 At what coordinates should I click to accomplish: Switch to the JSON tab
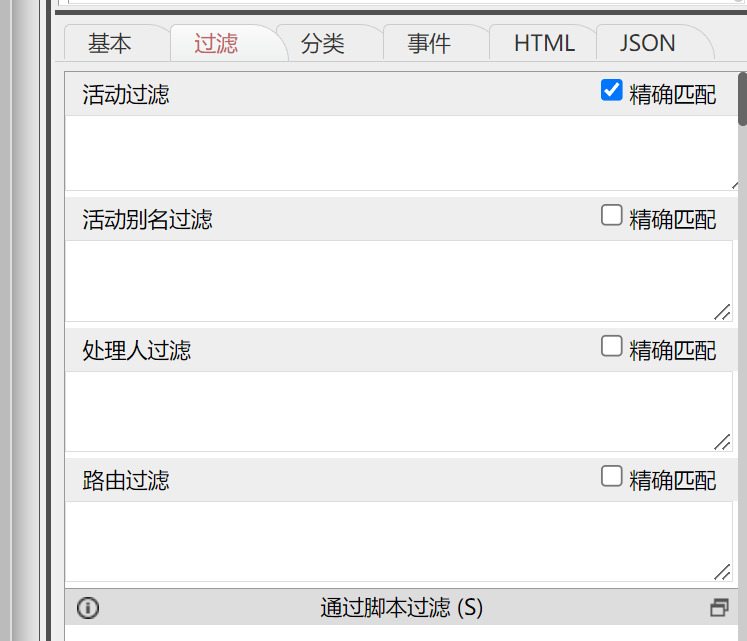coord(648,44)
